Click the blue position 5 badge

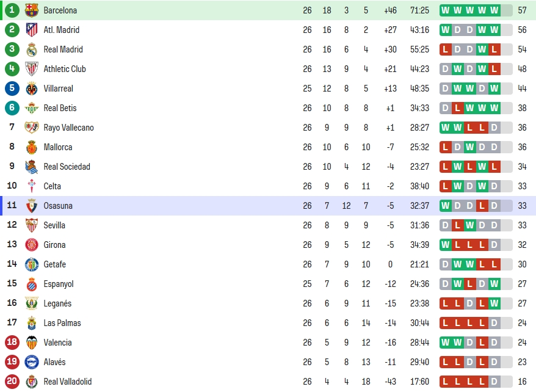[12, 88]
